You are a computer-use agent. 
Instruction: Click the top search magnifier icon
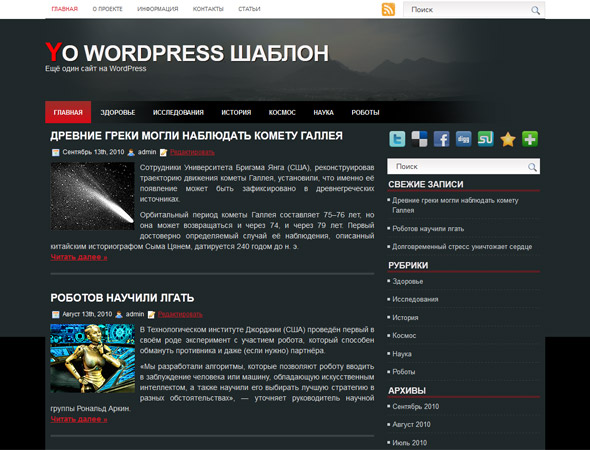click(535, 10)
